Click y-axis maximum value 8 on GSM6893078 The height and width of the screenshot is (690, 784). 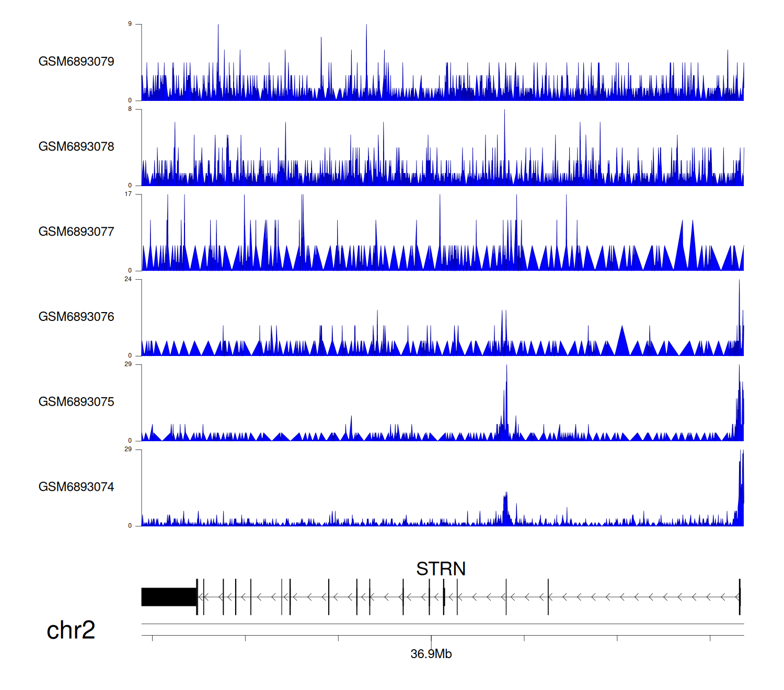coord(130,109)
